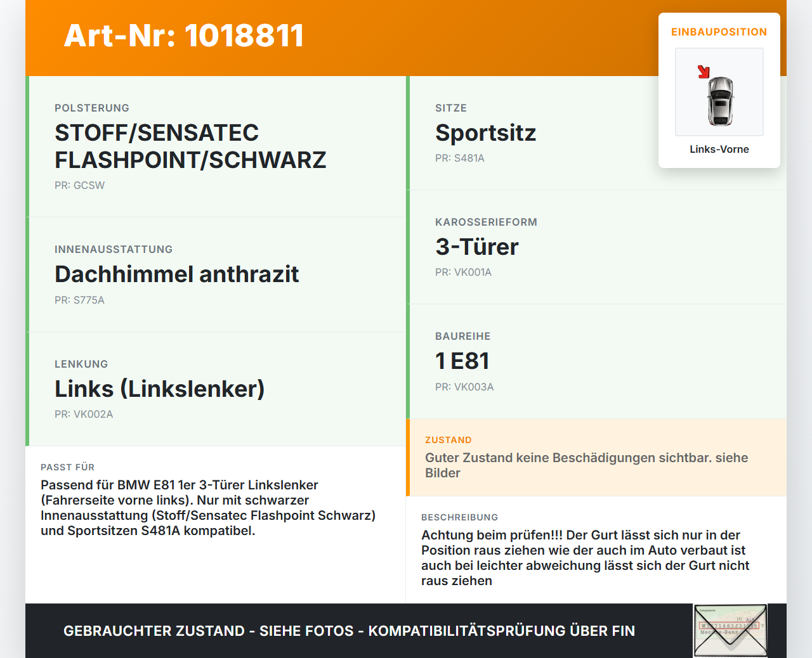Select the STOFF/SENSATEC FLASHPOINT/SCHWARZ upholstery value
Image resolution: width=812 pixels, height=658 pixels.
point(190,146)
